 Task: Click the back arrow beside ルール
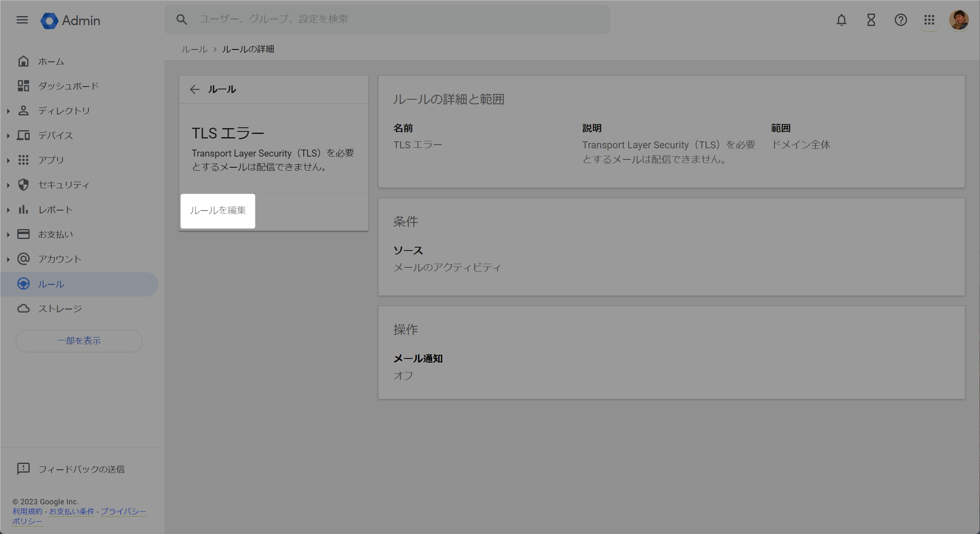pyautogui.click(x=194, y=89)
